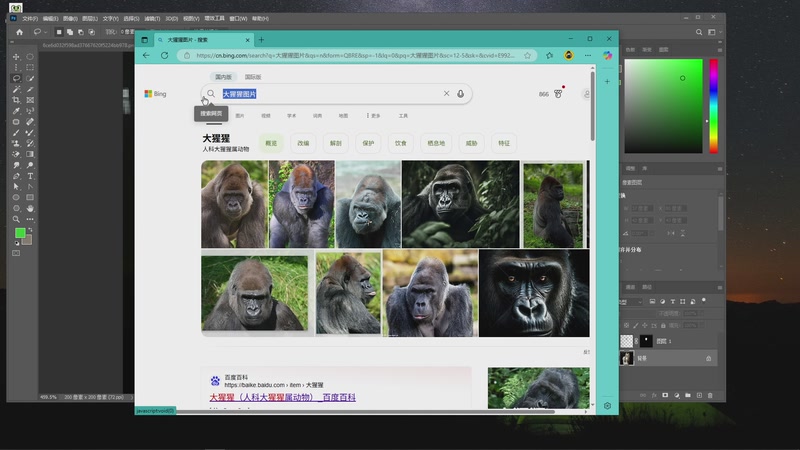Select the Move tool in Photoshop

(x=16, y=57)
